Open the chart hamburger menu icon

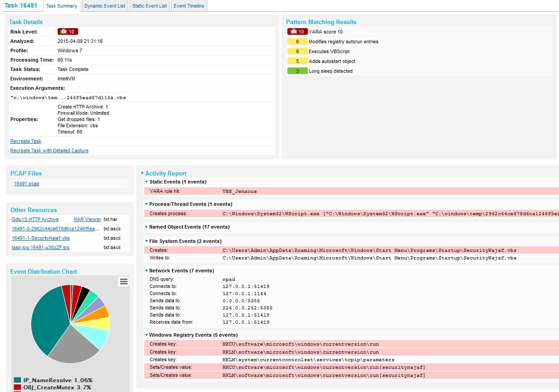coord(124,281)
